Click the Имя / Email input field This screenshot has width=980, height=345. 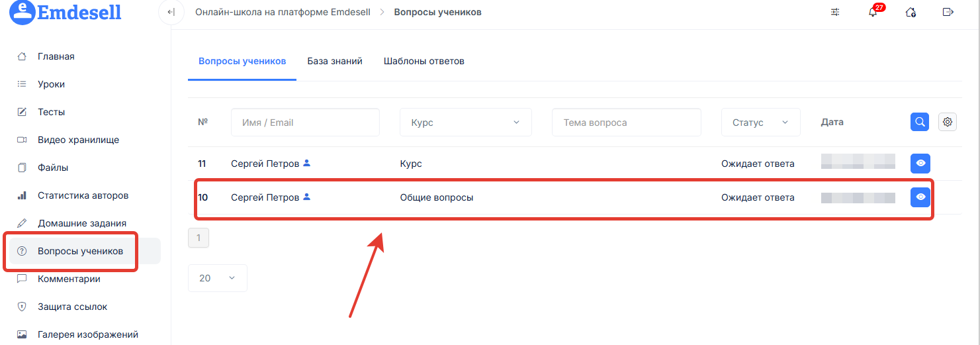[x=305, y=123]
